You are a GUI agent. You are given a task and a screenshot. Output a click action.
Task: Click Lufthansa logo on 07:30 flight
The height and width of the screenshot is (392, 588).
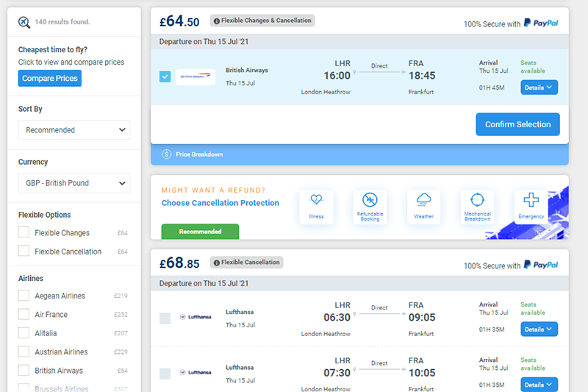pyautogui.click(x=196, y=372)
